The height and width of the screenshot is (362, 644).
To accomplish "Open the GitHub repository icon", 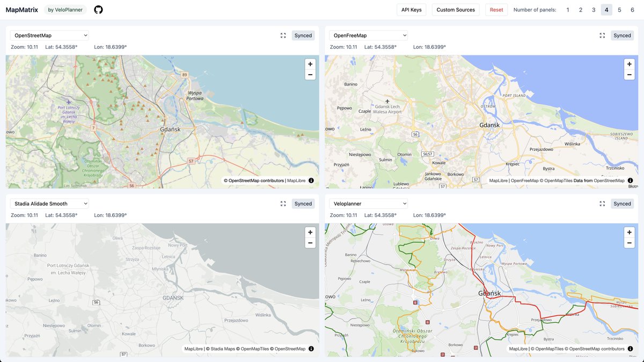I will point(98,10).
